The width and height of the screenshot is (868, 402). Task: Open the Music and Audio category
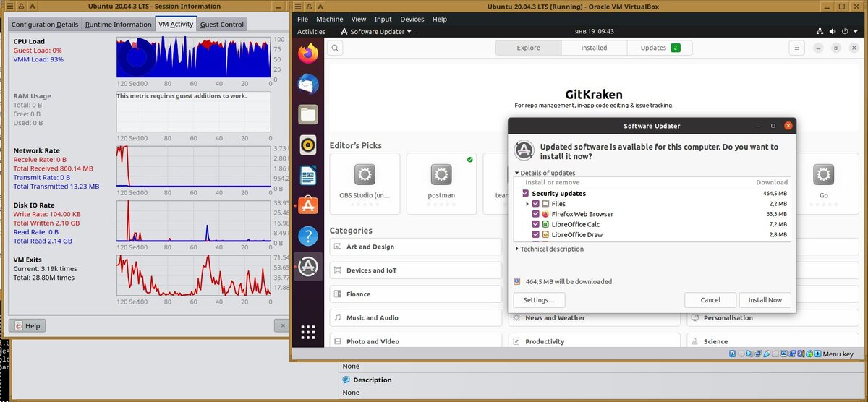[415, 318]
